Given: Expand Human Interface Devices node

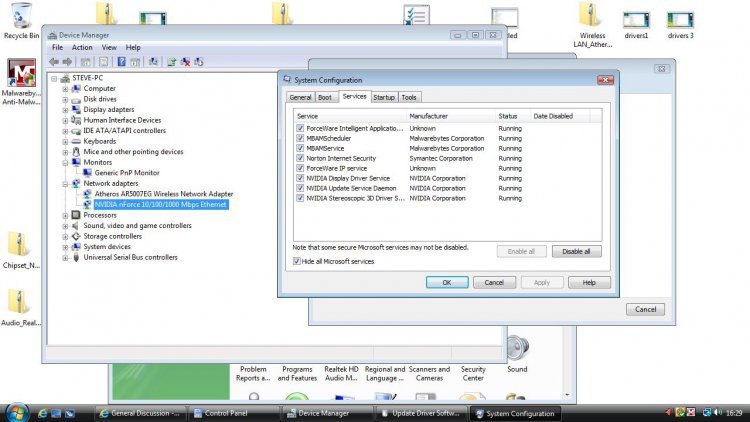Looking at the screenshot, I should (65, 120).
